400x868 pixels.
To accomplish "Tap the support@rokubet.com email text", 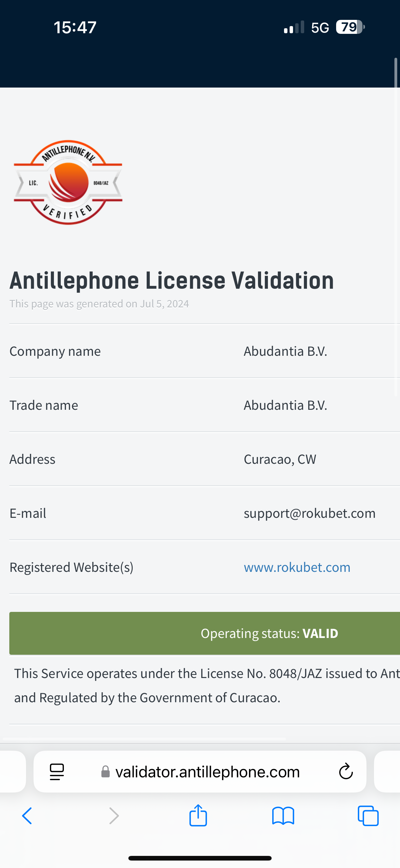I will (309, 513).
